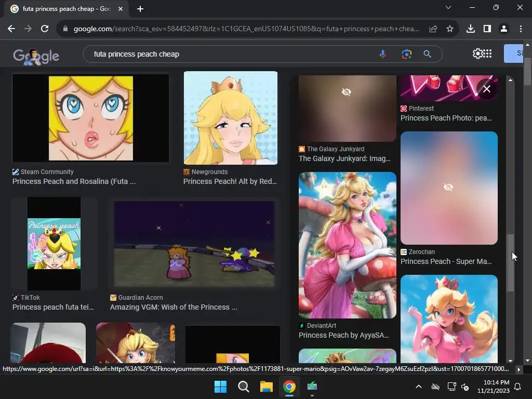Reveal the blurred Zerochan image

tap(448, 187)
